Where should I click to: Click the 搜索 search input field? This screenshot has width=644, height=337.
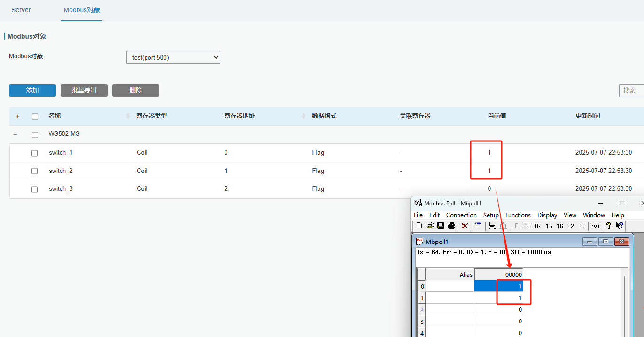tap(631, 90)
